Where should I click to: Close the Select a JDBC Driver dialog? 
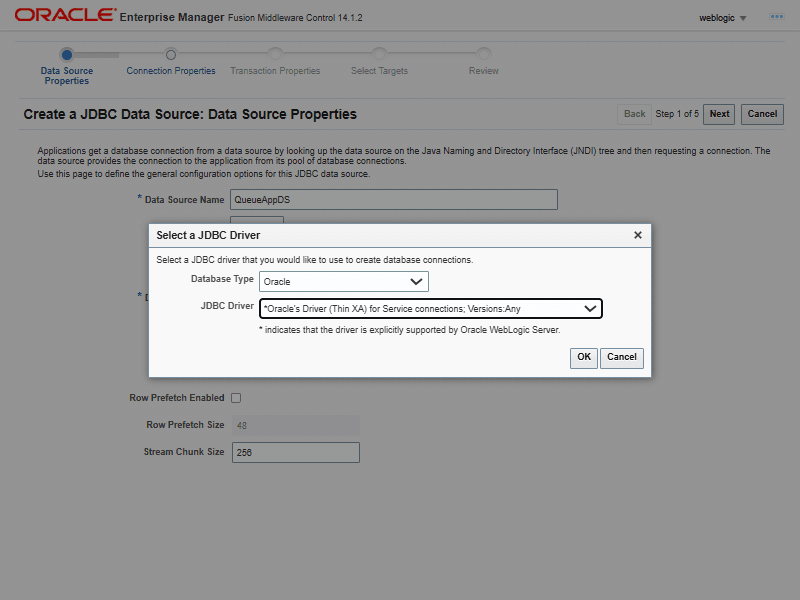pyautogui.click(x=637, y=235)
